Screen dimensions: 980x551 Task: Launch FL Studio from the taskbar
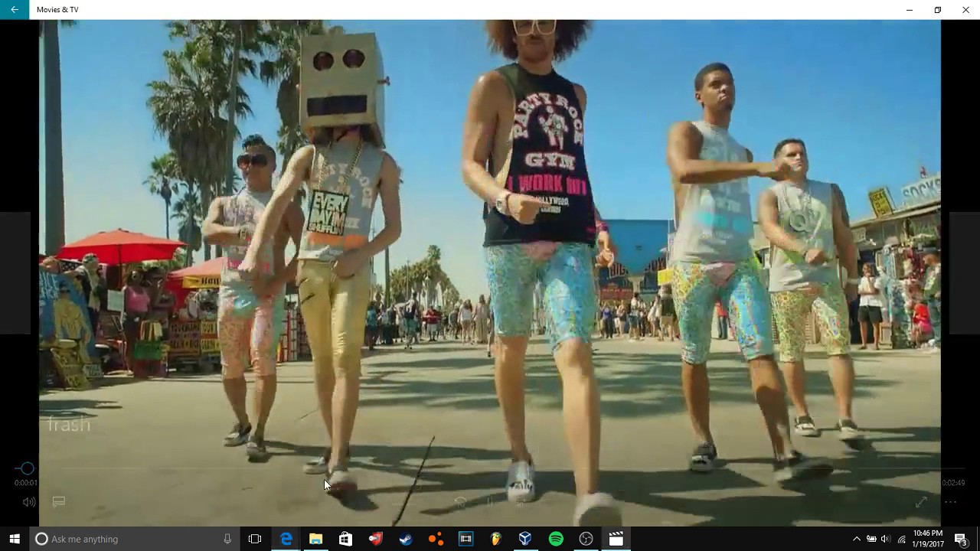495,539
